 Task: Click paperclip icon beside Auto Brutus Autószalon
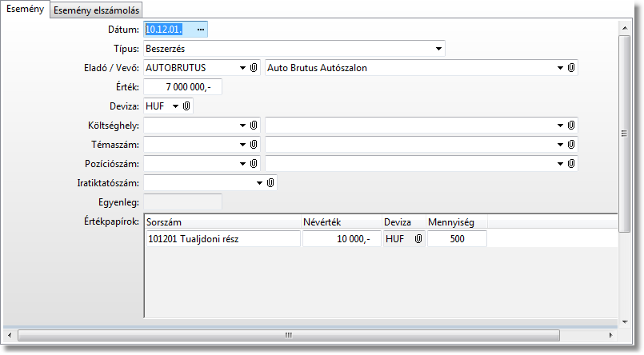tap(571, 68)
